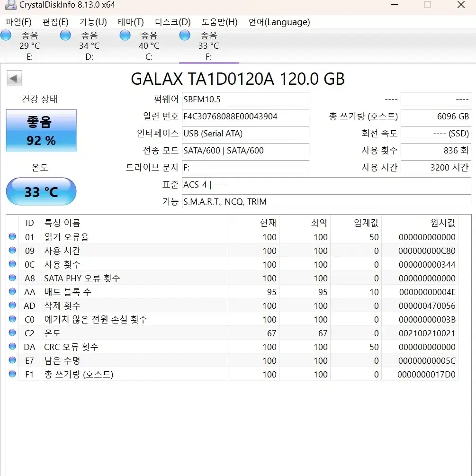Click the blue status orb for drive C:
This screenshot has width=476, height=476.
(x=125, y=35)
